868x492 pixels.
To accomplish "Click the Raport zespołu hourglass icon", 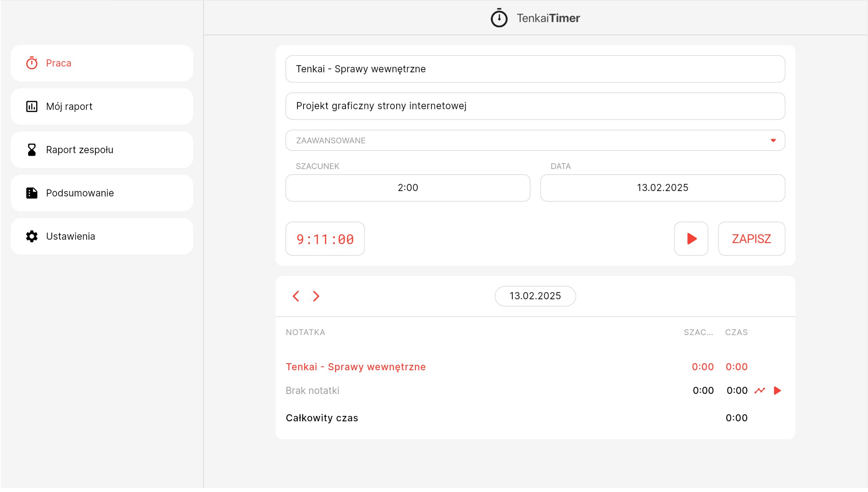I will click(x=32, y=150).
